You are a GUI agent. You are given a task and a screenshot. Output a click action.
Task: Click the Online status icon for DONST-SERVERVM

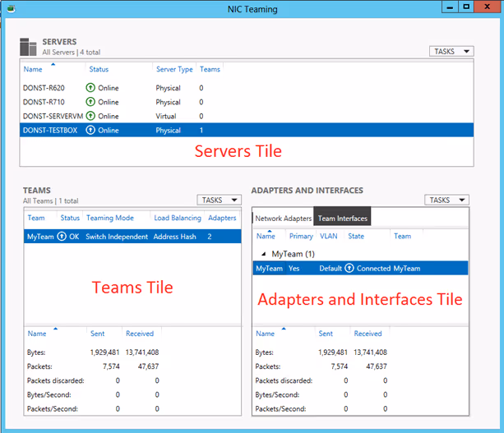coord(90,116)
